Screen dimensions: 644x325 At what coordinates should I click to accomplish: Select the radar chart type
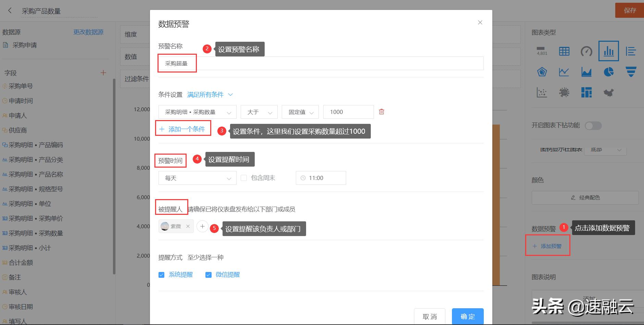coord(542,72)
